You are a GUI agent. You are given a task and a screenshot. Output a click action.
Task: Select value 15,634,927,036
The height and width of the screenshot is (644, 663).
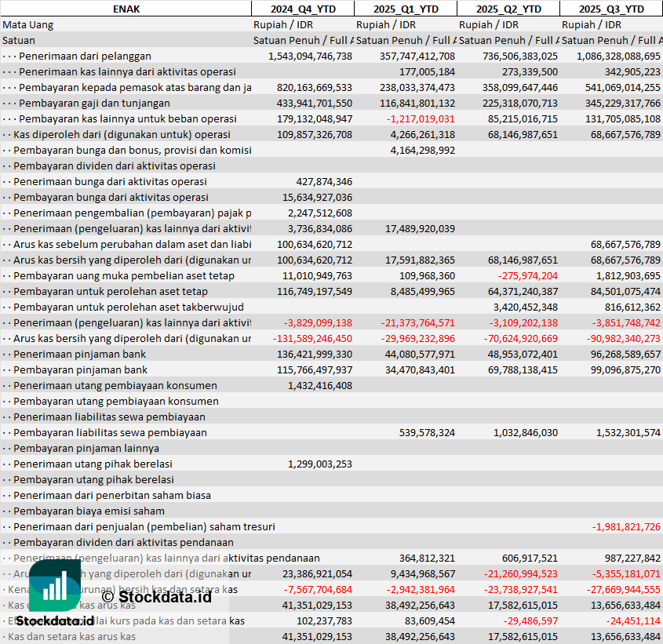click(x=318, y=197)
